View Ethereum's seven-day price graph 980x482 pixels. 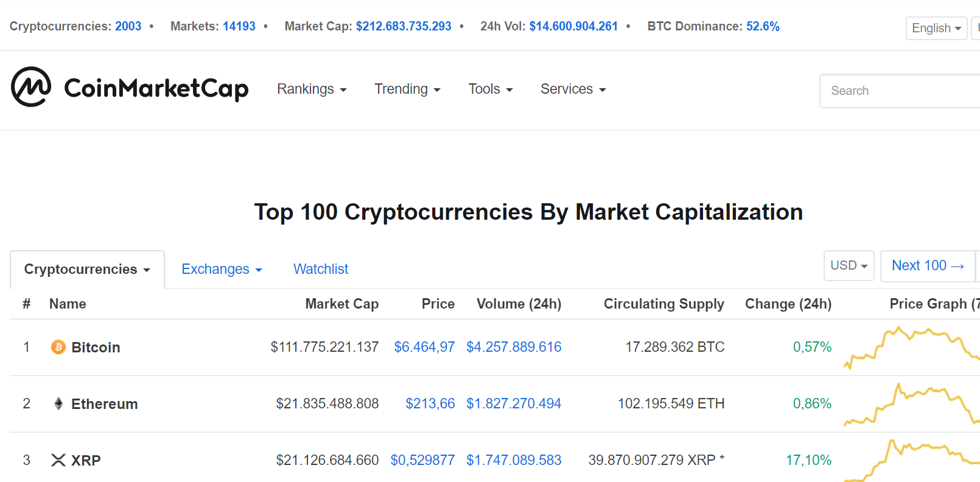tap(911, 404)
